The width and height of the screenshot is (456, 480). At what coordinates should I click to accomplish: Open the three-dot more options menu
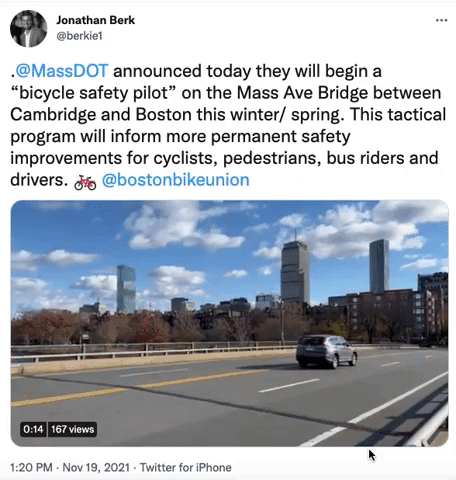(x=441, y=20)
